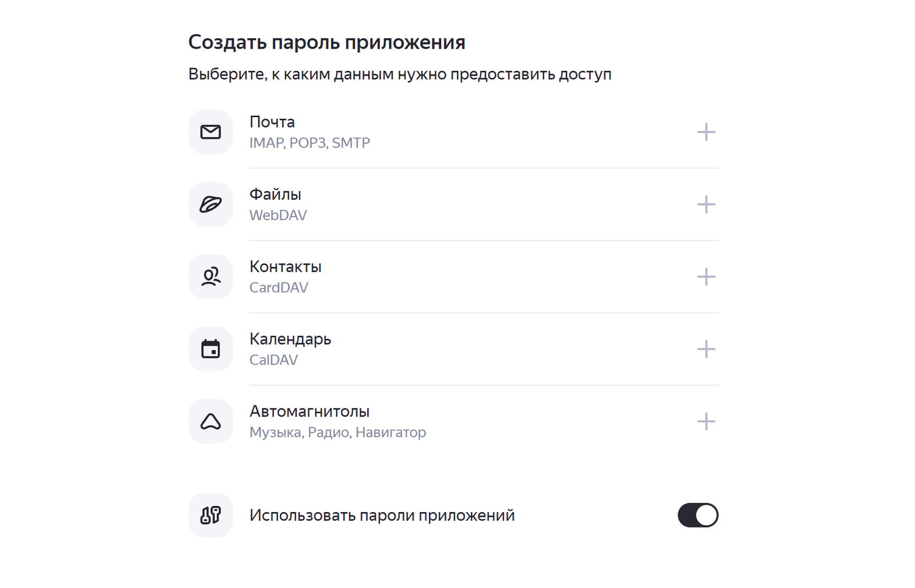Add app password for Почта
The image size is (915, 588).
tap(706, 132)
